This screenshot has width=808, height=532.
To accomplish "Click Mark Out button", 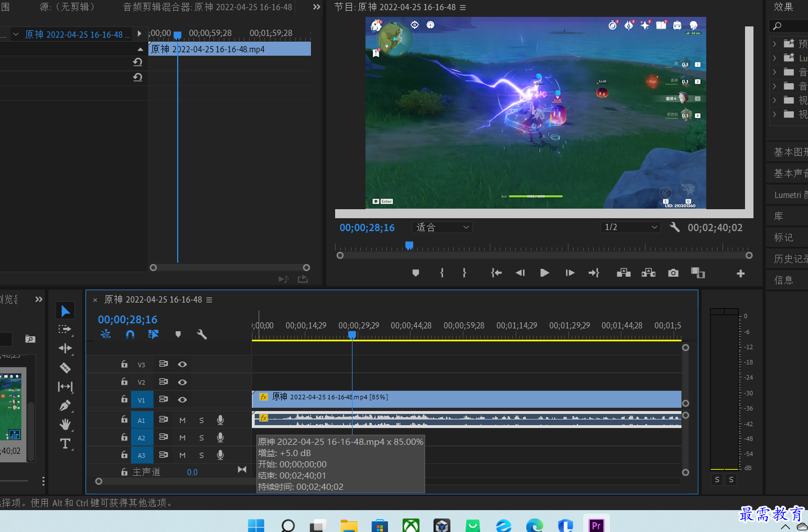I will [464, 273].
